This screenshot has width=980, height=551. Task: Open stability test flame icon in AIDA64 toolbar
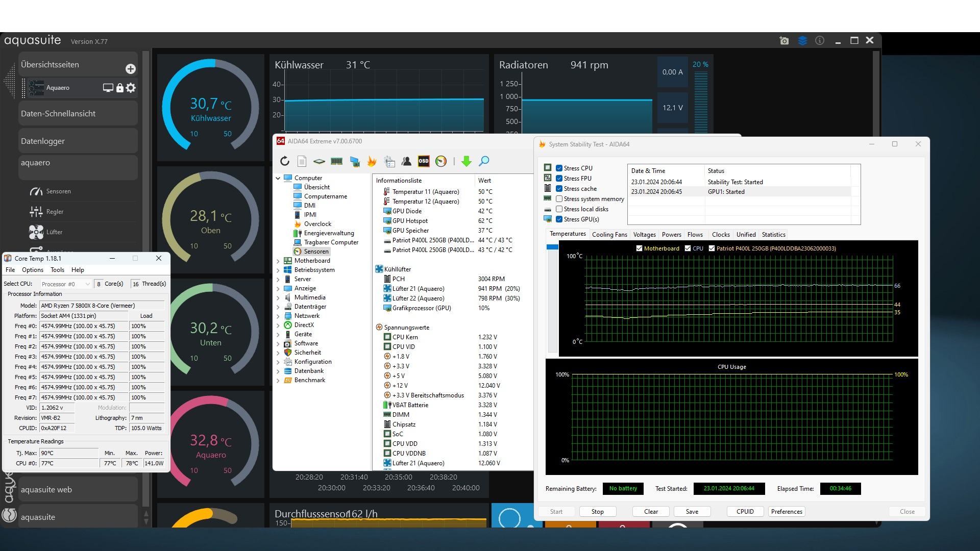pos(372,162)
